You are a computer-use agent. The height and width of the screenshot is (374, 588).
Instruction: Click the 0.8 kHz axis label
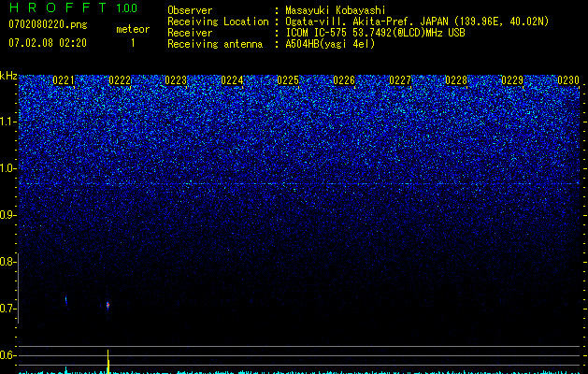click(x=7, y=262)
